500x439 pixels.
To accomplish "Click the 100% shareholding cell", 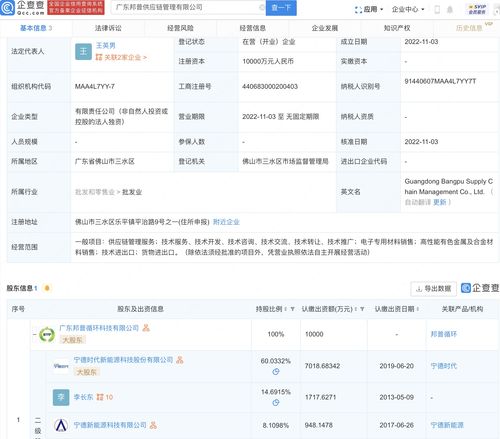I will click(x=276, y=334).
